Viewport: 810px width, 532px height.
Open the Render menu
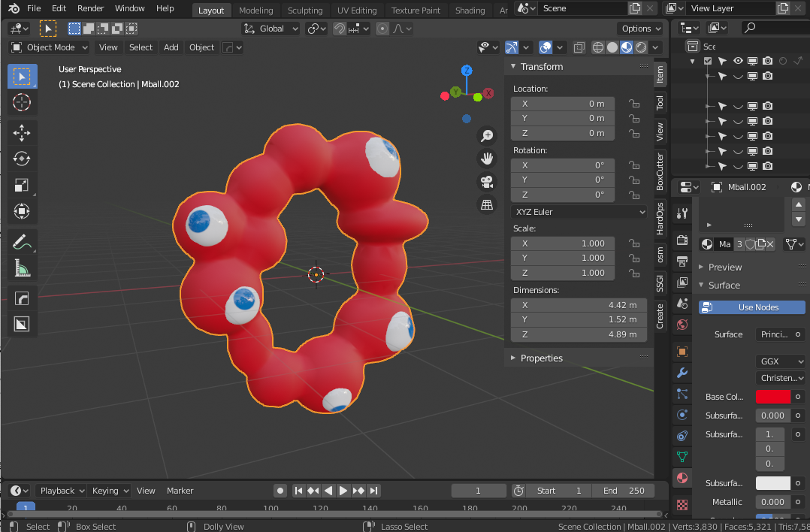click(90, 8)
